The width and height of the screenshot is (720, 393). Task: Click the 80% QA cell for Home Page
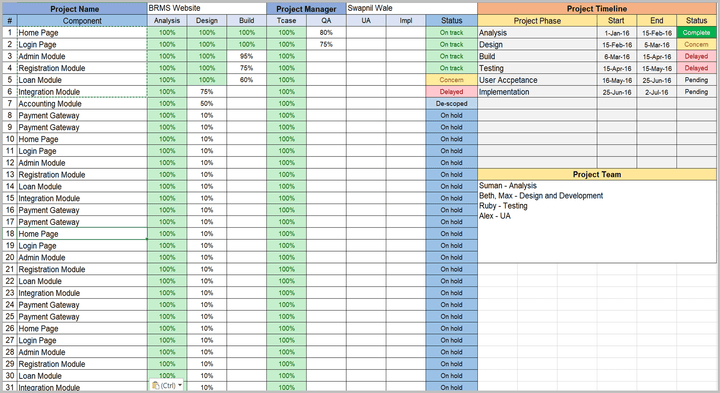[x=326, y=33]
